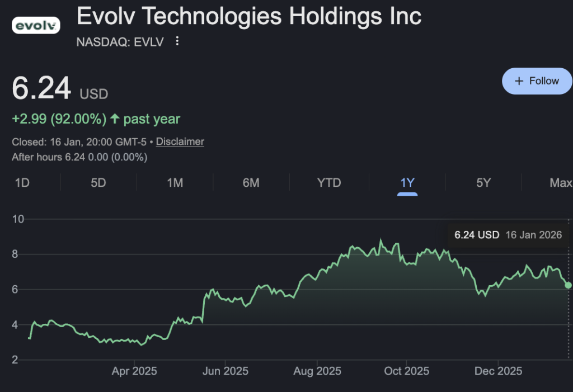This screenshot has height=392, width=573.
Task: Click the 6.24 USD chart tooltip
Action: coord(508,235)
